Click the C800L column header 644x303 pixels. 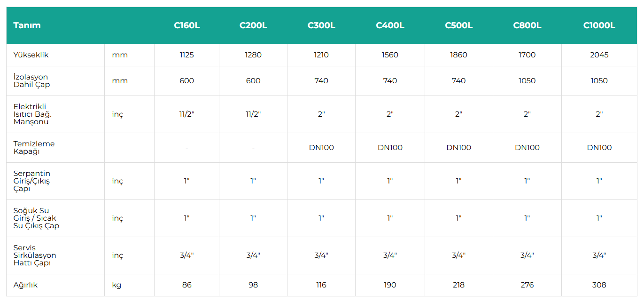click(x=527, y=25)
